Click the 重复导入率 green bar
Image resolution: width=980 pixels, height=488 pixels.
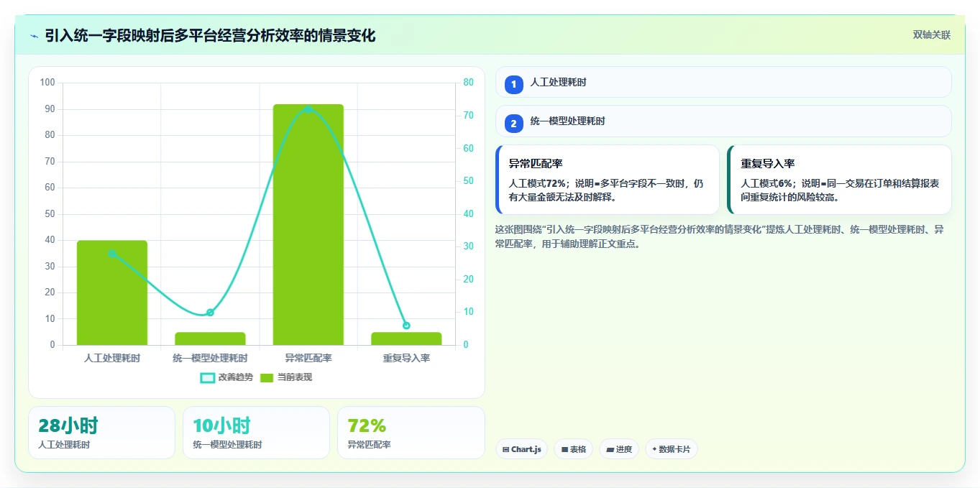[406, 339]
